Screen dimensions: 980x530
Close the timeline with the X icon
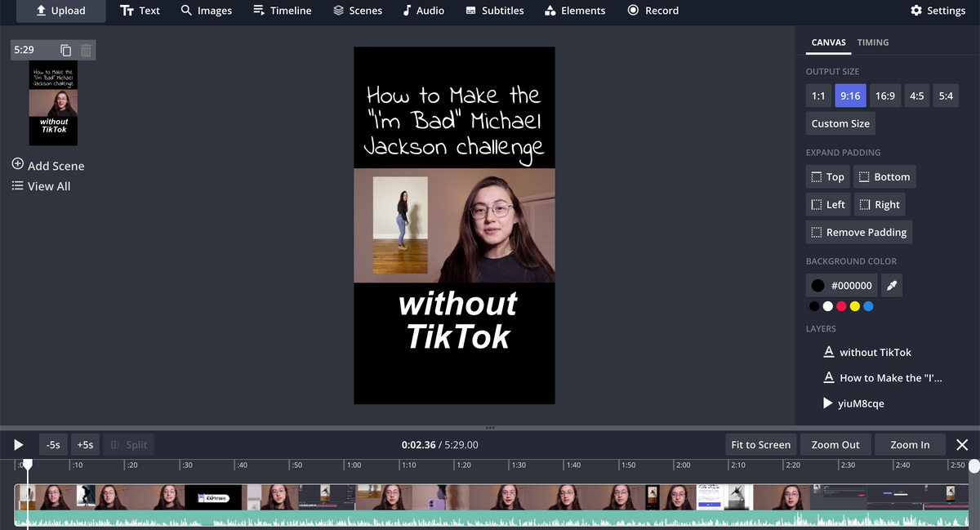pos(961,444)
